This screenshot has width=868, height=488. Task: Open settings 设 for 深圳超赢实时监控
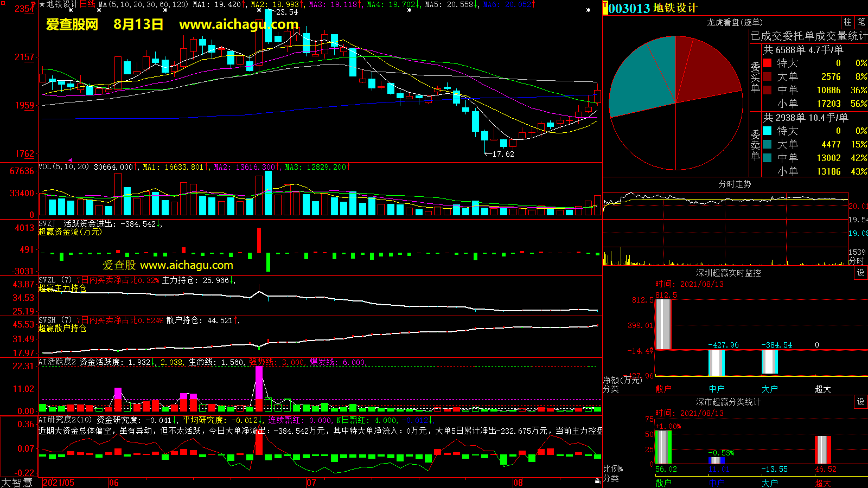point(860,273)
